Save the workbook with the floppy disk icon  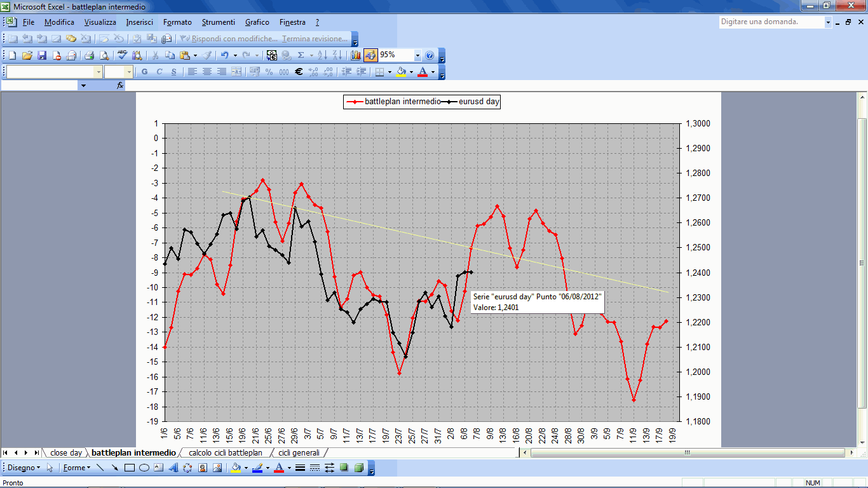pyautogui.click(x=42, y=55)
